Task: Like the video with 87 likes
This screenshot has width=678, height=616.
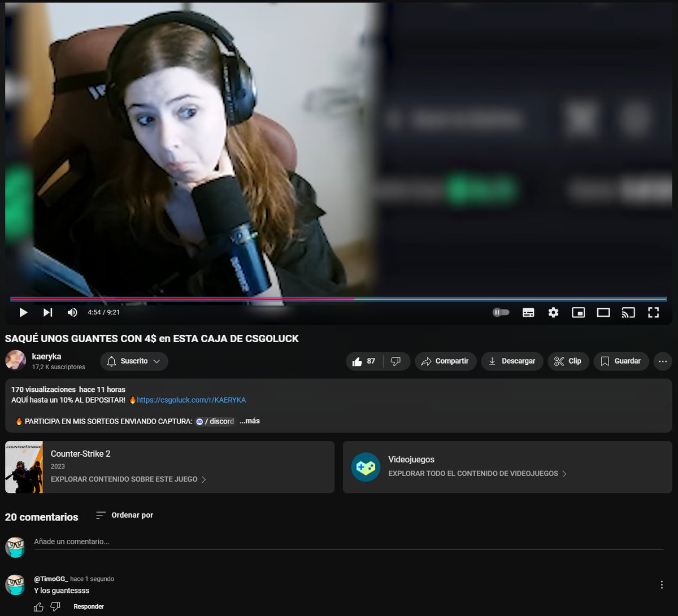Action: pos(364,361)
